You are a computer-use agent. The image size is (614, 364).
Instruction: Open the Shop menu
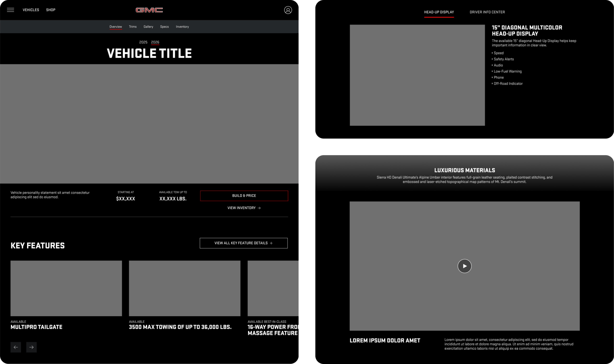pyautogui.click(x=51, y=10)
